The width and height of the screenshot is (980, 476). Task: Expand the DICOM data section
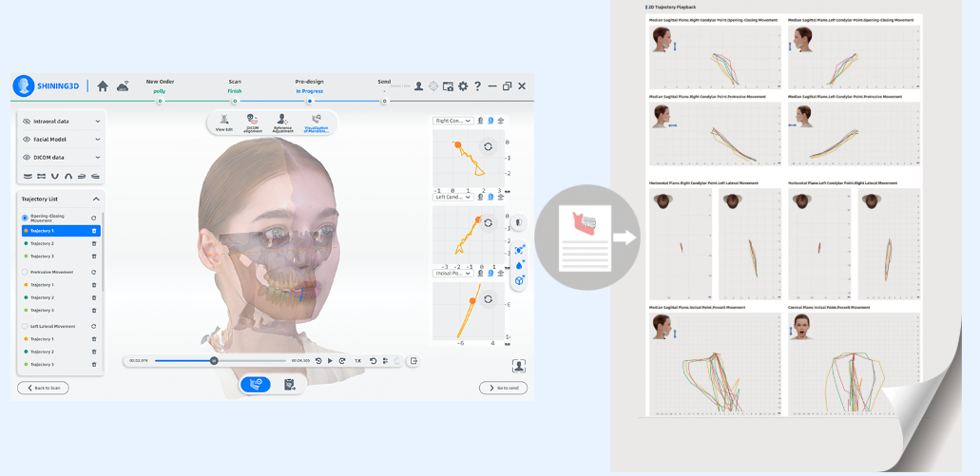pos(97,158)
